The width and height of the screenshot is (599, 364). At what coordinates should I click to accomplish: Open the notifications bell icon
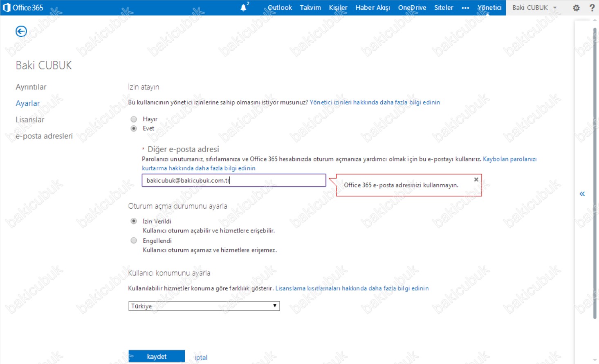(x=244, y=7)
